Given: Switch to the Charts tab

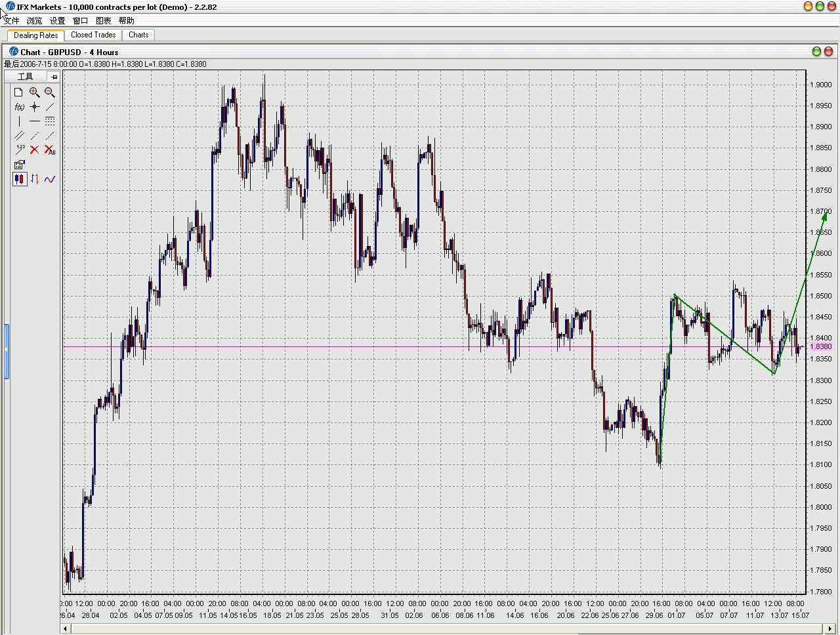Looking at the screenshot, I should pyautogui.click(x=138, y=35).
